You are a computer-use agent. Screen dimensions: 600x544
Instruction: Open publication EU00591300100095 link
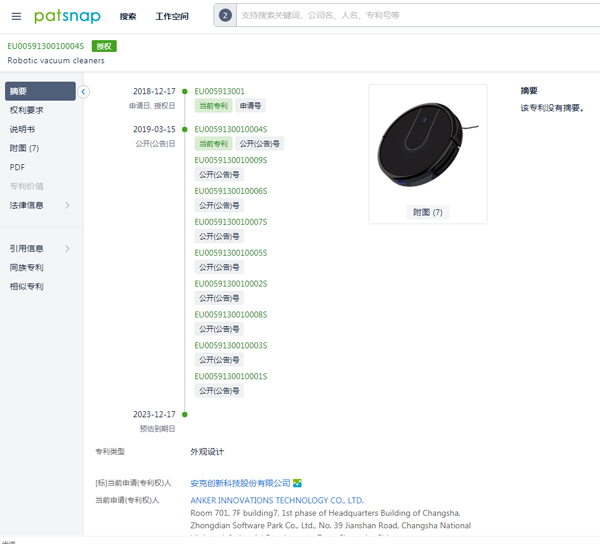click(230, 160)
